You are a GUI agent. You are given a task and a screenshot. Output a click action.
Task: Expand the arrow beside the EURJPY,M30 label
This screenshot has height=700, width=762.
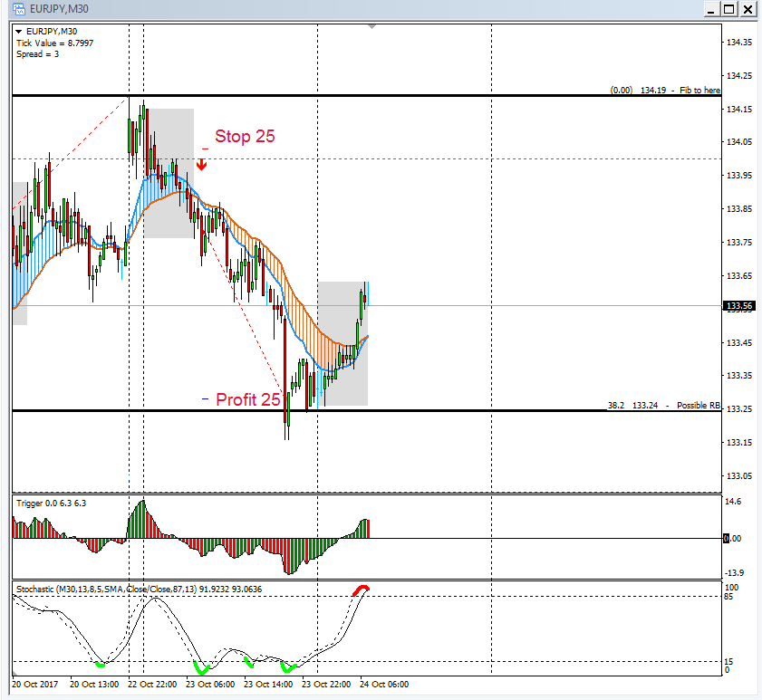point(19,32)
